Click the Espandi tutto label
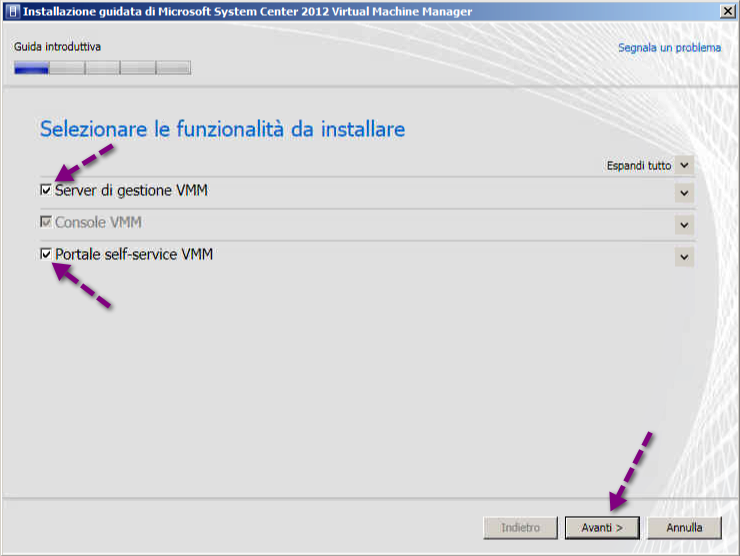This screenshot has width=740, height=556. click(x=639, y=166)
